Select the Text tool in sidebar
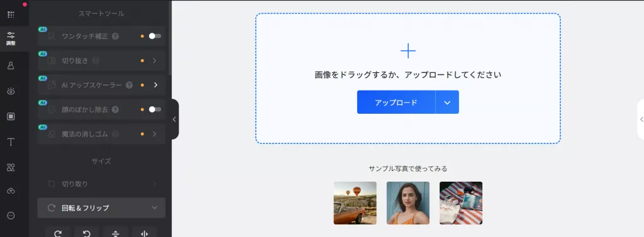 click(x=11, y=142)
